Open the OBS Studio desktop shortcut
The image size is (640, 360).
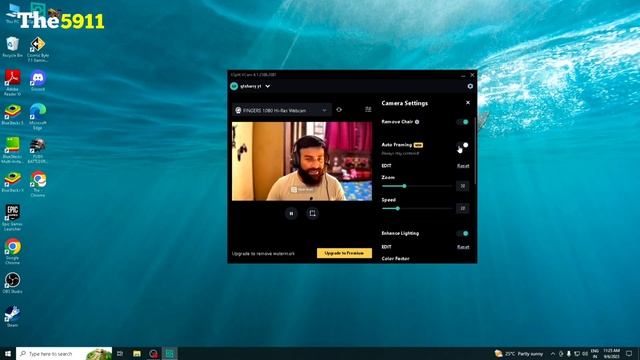click(x=12, y=283)
